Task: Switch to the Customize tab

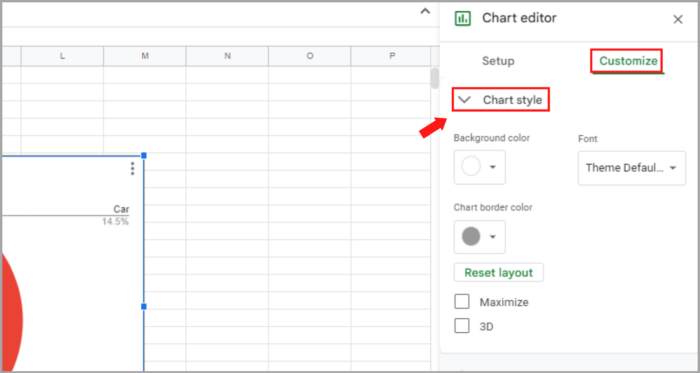Action: [x=628, y=61]
